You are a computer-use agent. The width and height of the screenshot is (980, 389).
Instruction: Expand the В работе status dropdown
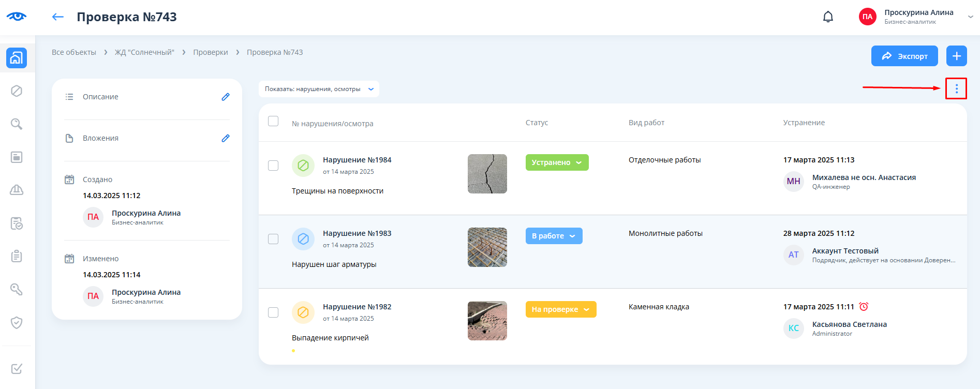(x=554, y=236)
